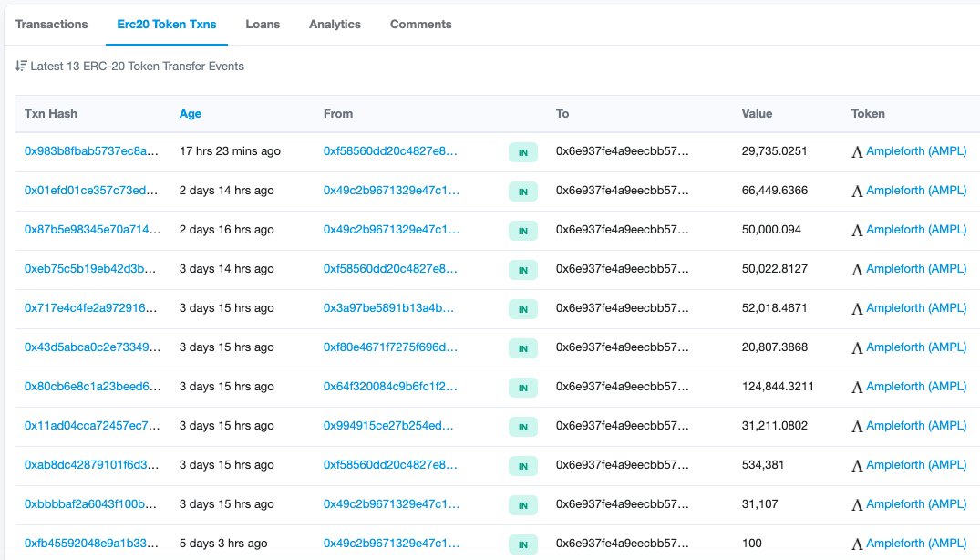
Task: Open transaction hash 0xbbbbaf2a6043f100b
Action: 90,504
